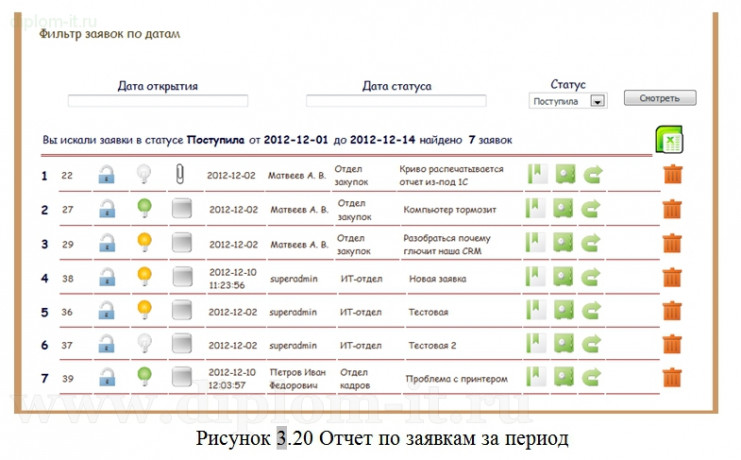Click the green safe icon in "Тестовая" row
Image resolution: width=741 pixels, height=460 pixels.
pos(564,311)
